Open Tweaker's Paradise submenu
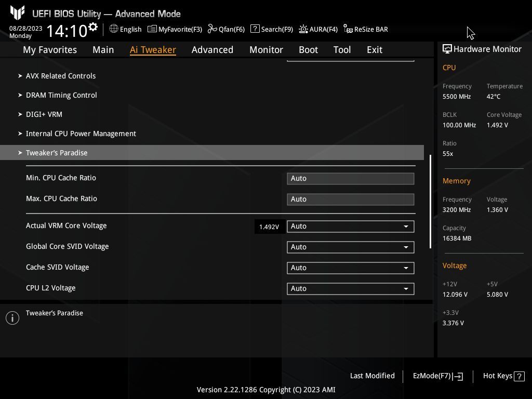The image size is (532, 399). pos(212,153)
